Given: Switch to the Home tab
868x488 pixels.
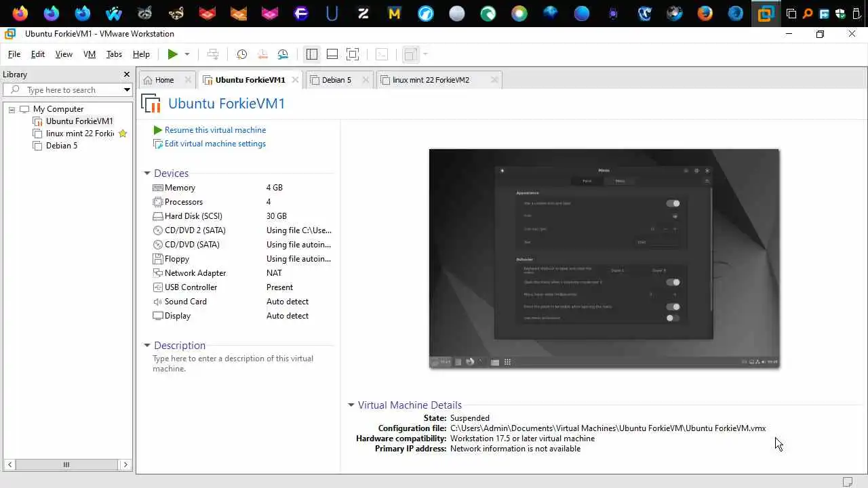Looking at the screenshot, I should click(x=164, y=80).
